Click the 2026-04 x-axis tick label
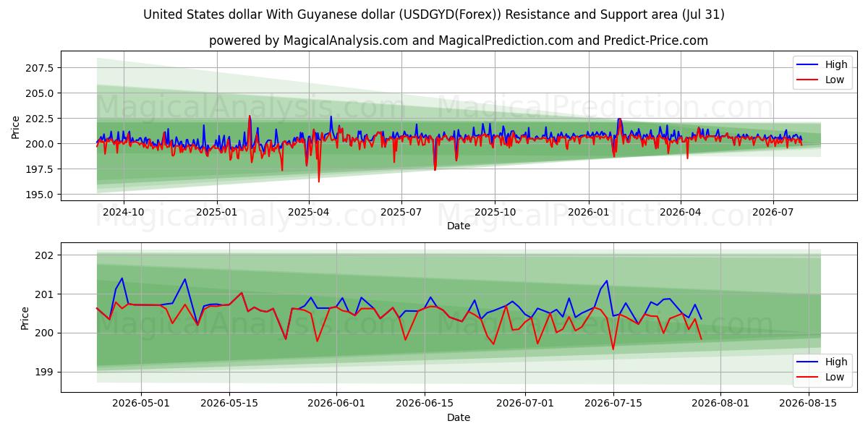This screenshot has height=434, width=868. 680,213
